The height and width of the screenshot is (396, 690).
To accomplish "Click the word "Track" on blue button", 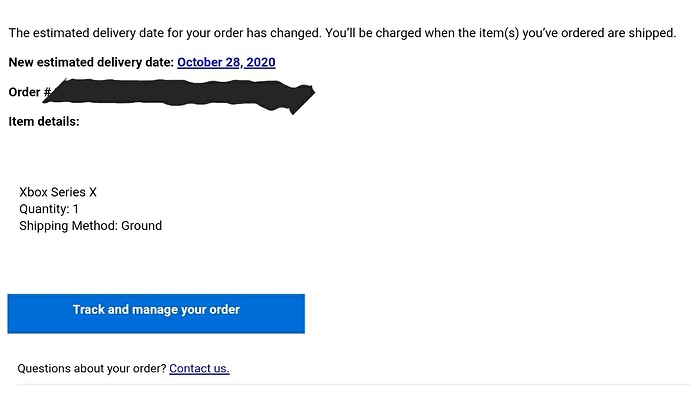I will pos(88,309).
